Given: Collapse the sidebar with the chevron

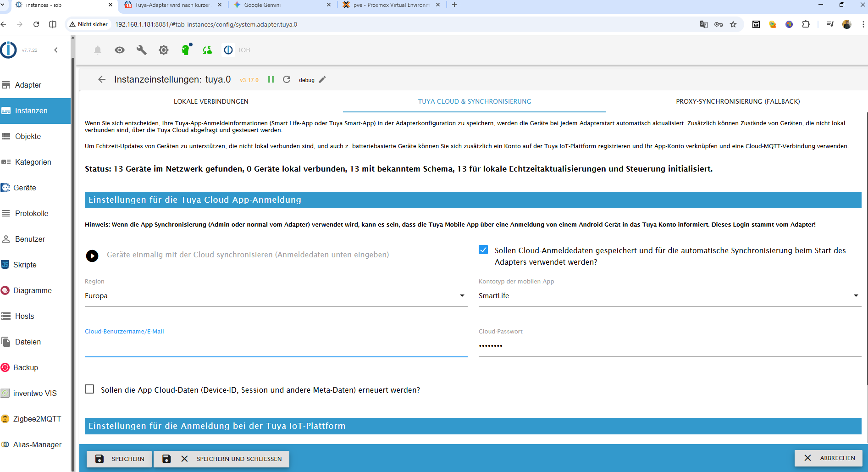Looking at the screenshot, I should pyautogui.click(x=56, y=50).
